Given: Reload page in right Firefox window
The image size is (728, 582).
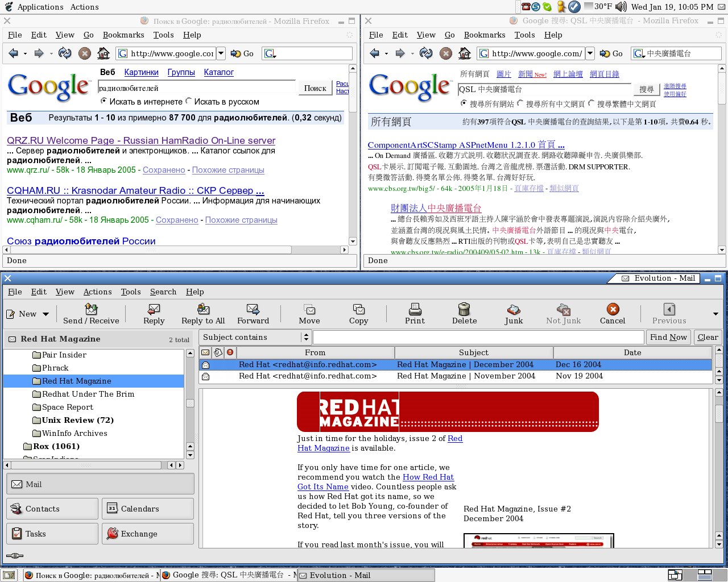Looking at the screenshot, I should [x=426, y=53].
